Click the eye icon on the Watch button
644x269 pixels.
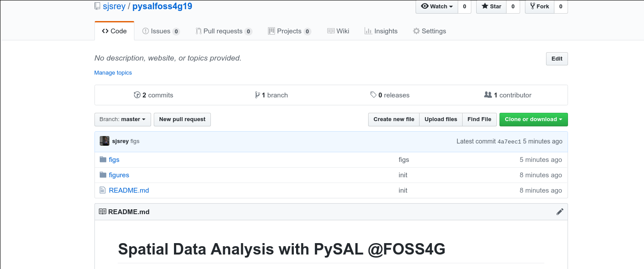[x=424, y=6]
